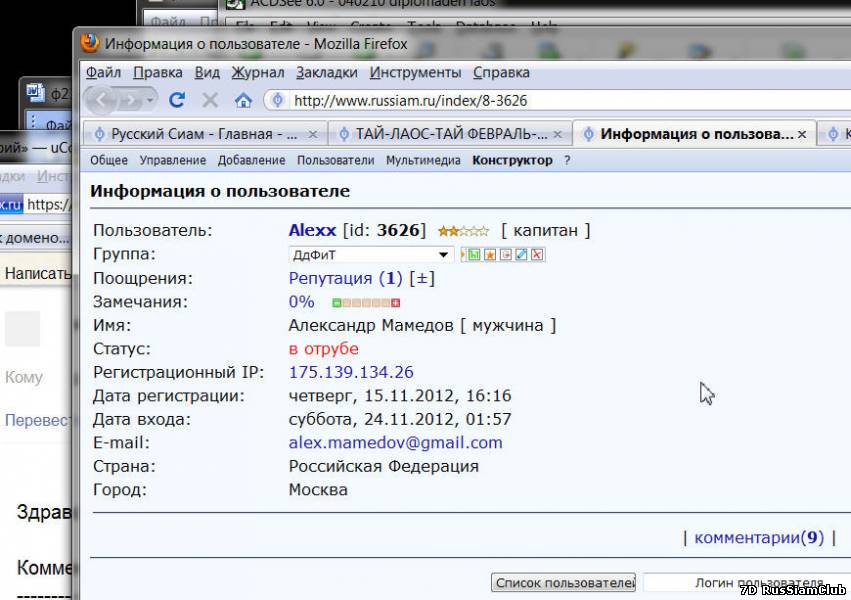Open the registration IP 175.139.134.26 link
This screenshot has height=600, width=851.
coord(351,372)
